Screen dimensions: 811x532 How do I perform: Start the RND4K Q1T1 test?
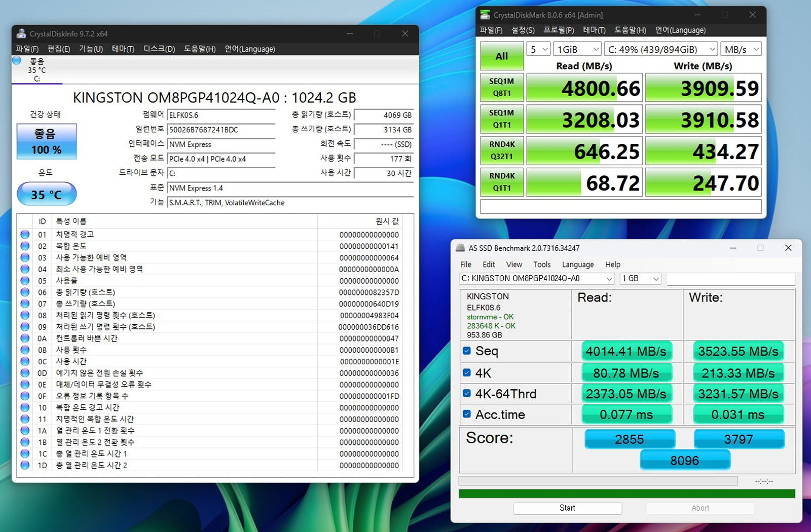pyautogui.click(x=502, y=182)
